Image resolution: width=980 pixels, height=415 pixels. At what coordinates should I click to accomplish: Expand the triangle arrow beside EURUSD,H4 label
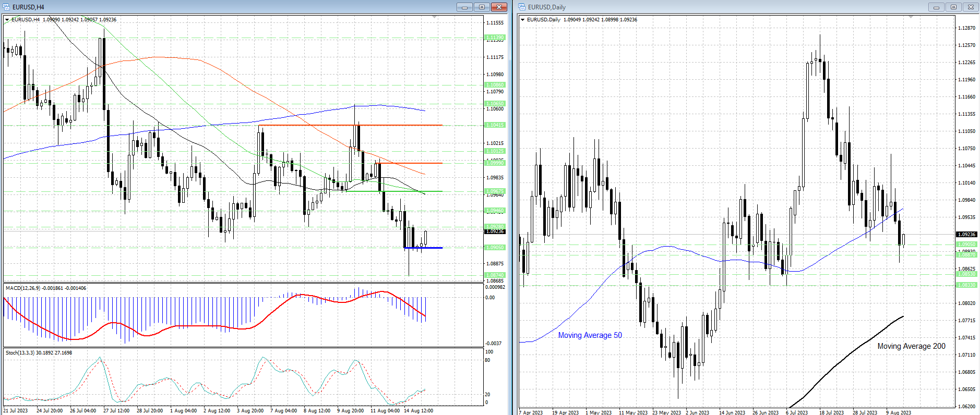(x=7, y=20)
